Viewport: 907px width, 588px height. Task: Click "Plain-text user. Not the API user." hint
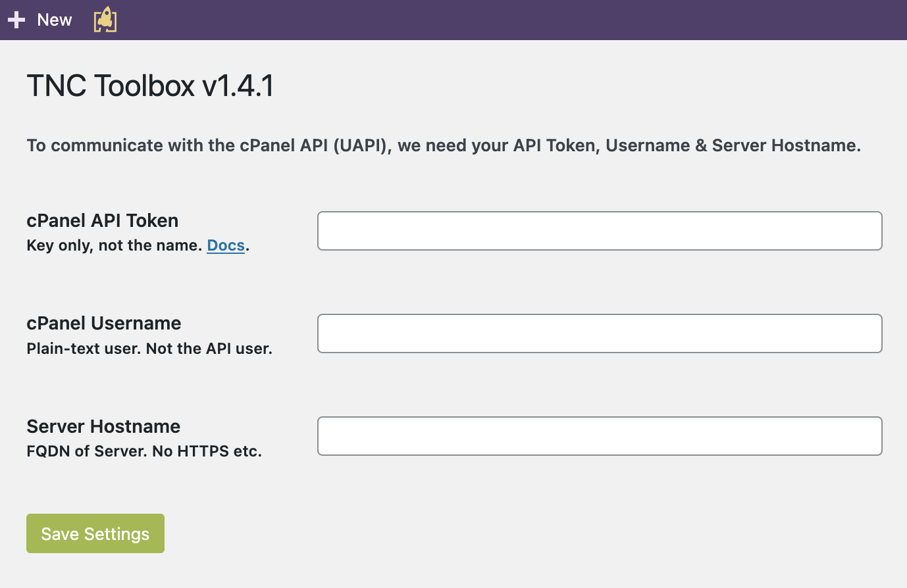149,349
